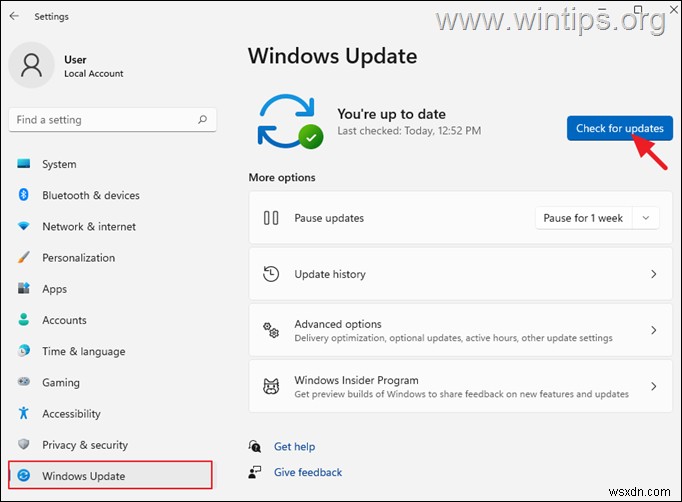Click the Update history clock icon
The height and width of the screenshot is (502, 682).
pos(270,274)
